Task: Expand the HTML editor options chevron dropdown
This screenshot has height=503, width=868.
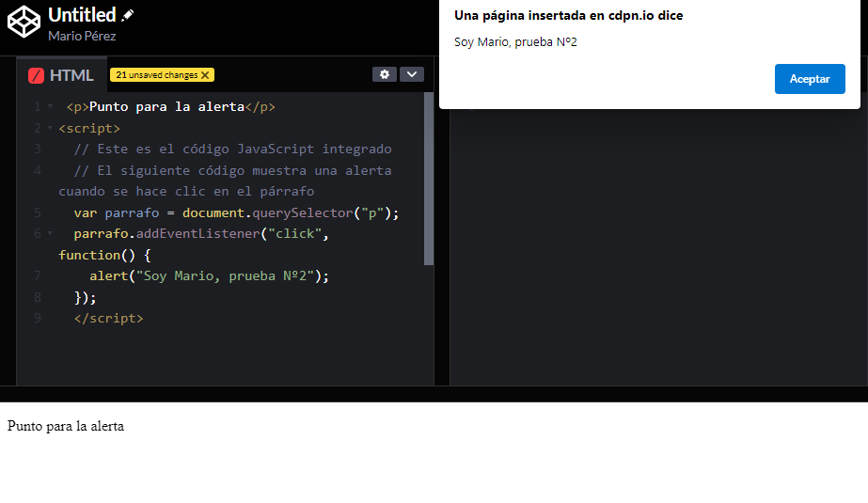Action: tap(412, 74)
